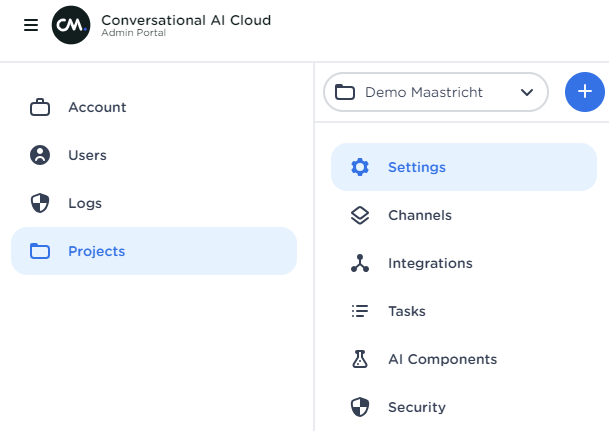This screenshot has width=609, height=431.
Task: Click the CM logo
Action: tap(71, 25)
